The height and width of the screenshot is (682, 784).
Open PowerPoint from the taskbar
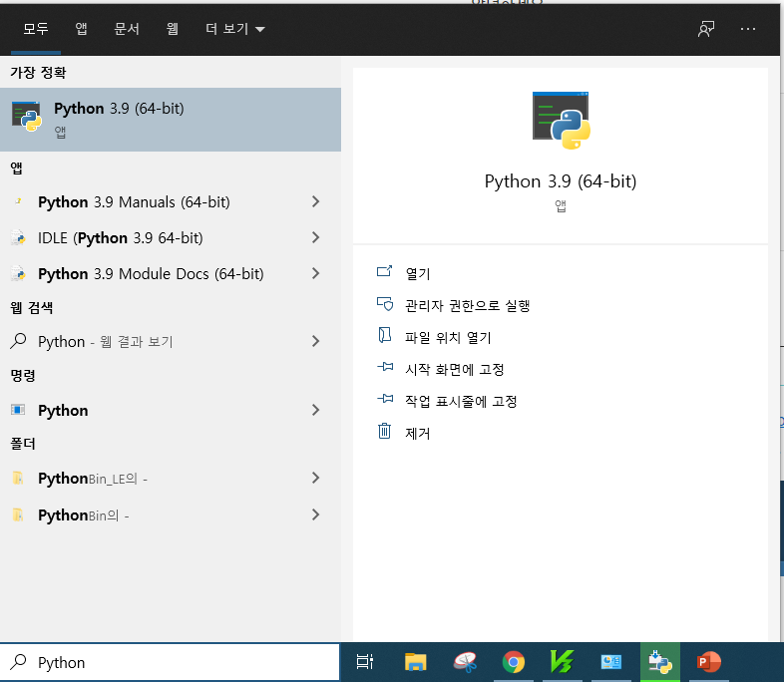tap(709, 662)
